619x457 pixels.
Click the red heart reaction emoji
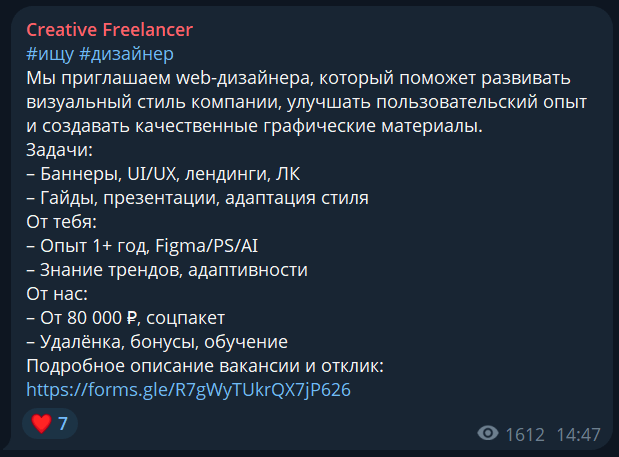(x=41, y=423)
